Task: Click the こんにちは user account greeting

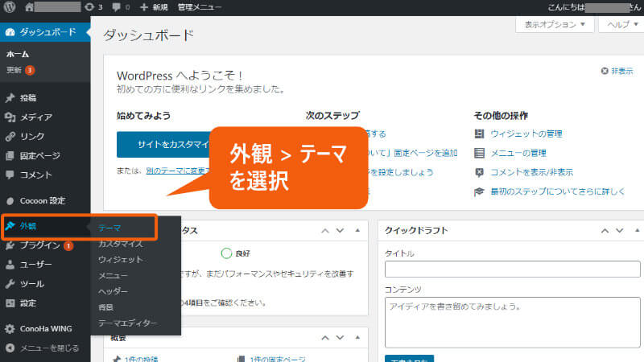Action: point(594,7)
